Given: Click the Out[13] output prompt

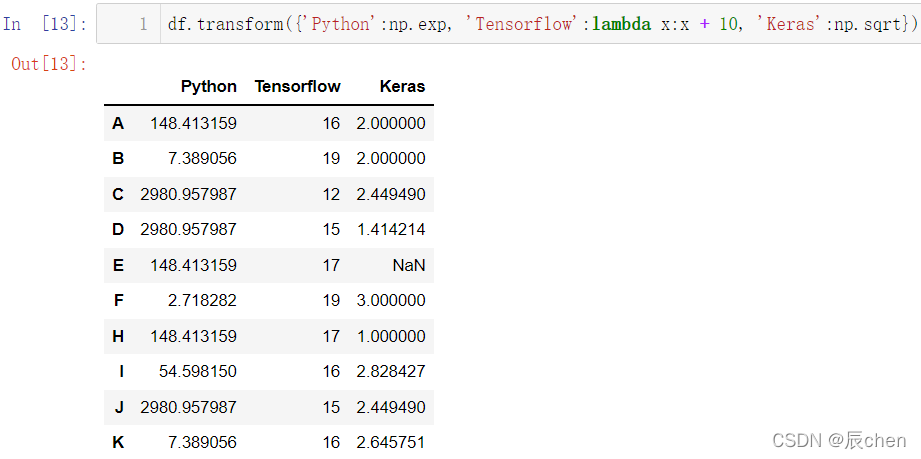Looking at the screenshot, I should tap(49, 63).
